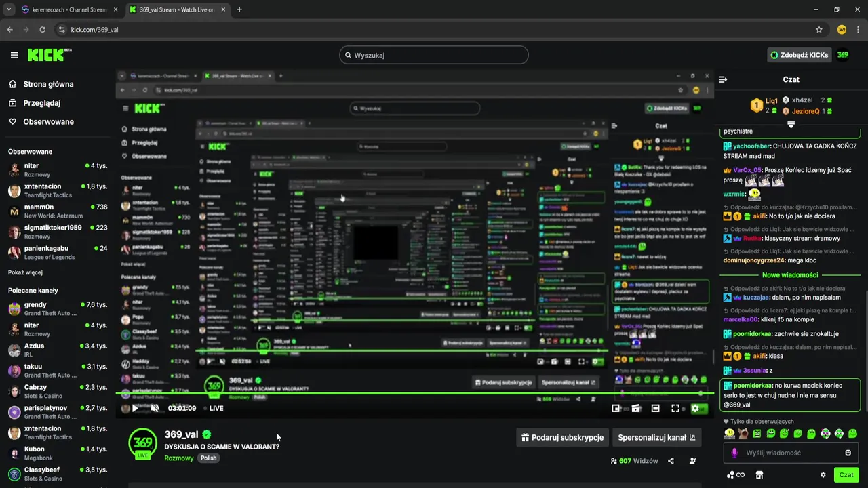Click Spersonalizuj kanał button

tap(656, 437)
